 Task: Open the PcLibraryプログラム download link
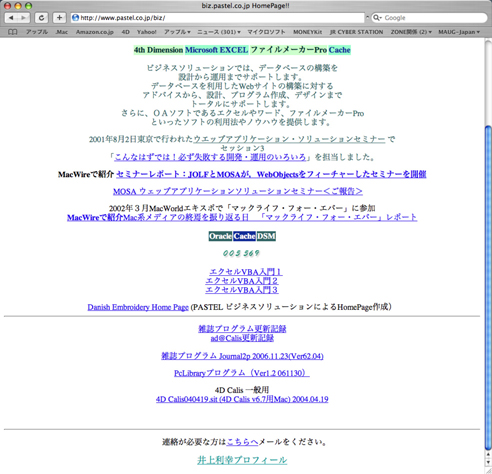(242, 373)
